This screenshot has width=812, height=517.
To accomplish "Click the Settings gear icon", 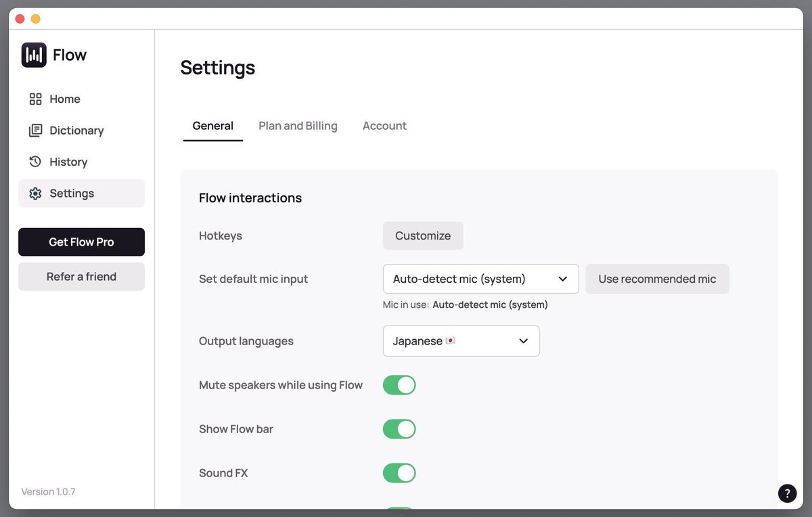I will click(35, 194).
